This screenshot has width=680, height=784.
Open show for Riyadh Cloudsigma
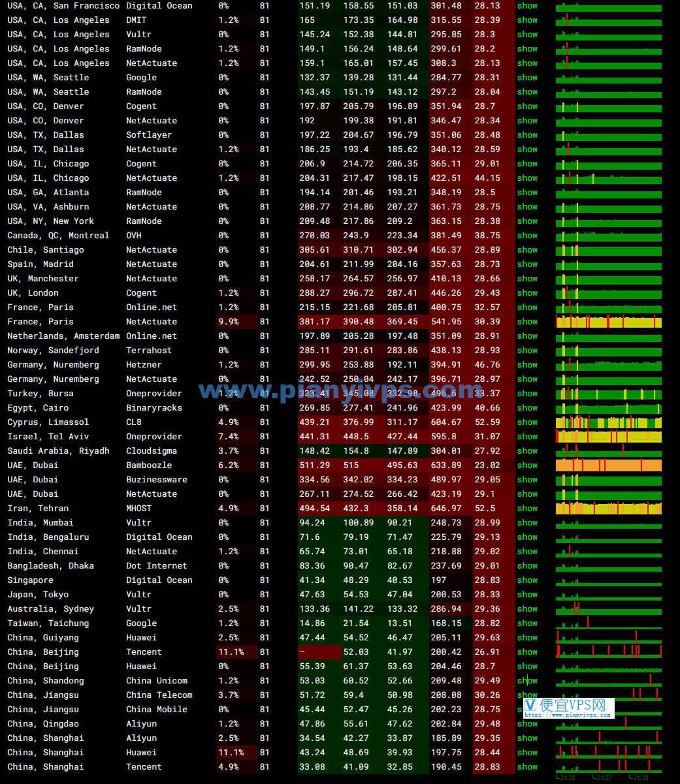[x=527, y=451]
